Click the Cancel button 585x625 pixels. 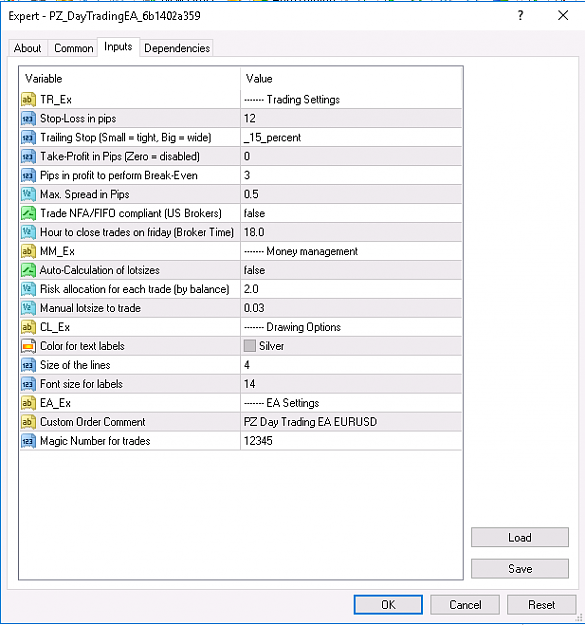tap(465, 605)
